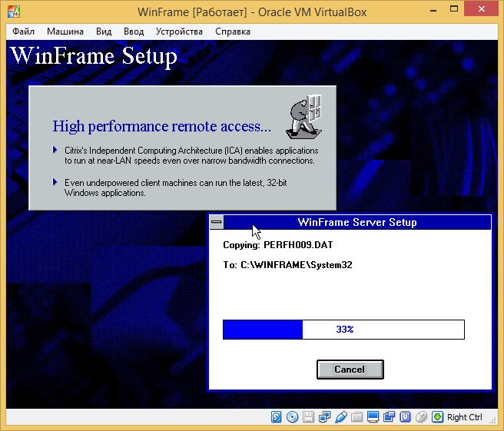
Task: Open the Машина menu
Action: (65, 31)
